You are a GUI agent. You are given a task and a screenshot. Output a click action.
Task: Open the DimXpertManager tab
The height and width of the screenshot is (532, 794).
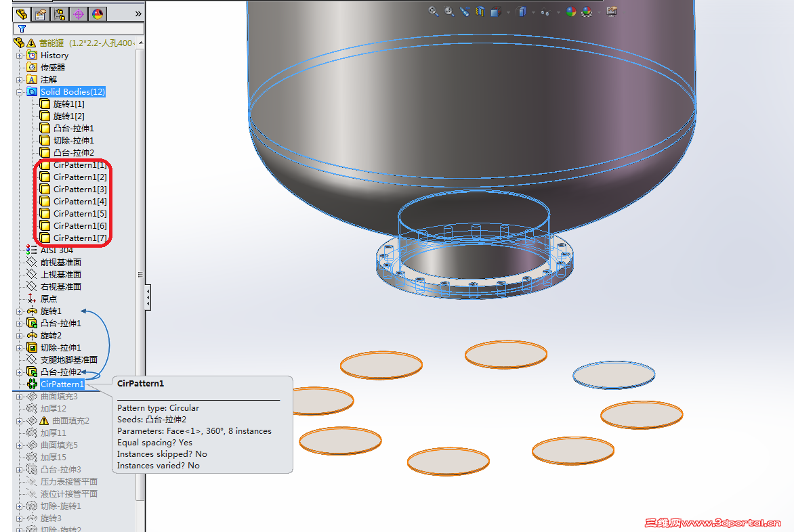pos(79,14)
